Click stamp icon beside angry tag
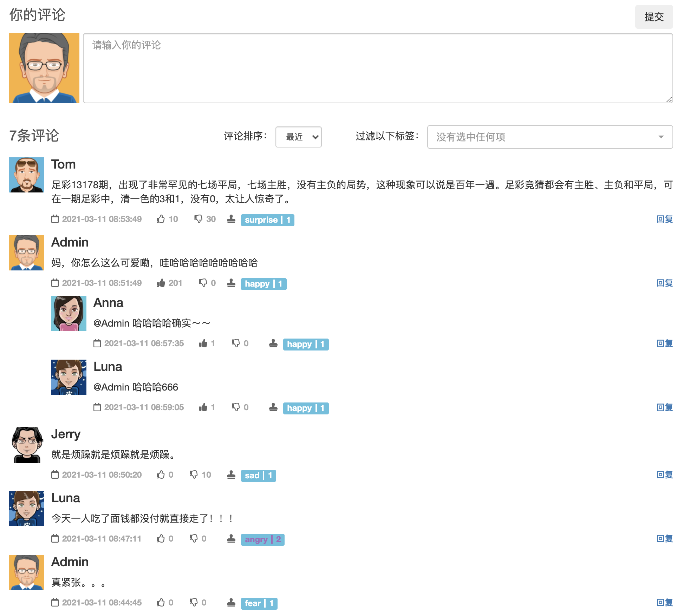The width and height of the screenshot is (683, 616). click(x=231, y=539)
